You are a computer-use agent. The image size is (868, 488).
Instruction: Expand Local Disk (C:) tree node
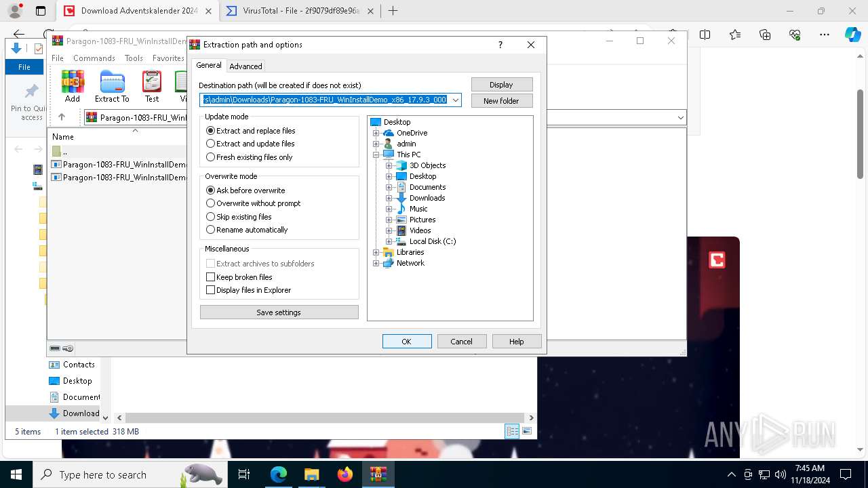point(389,241)
